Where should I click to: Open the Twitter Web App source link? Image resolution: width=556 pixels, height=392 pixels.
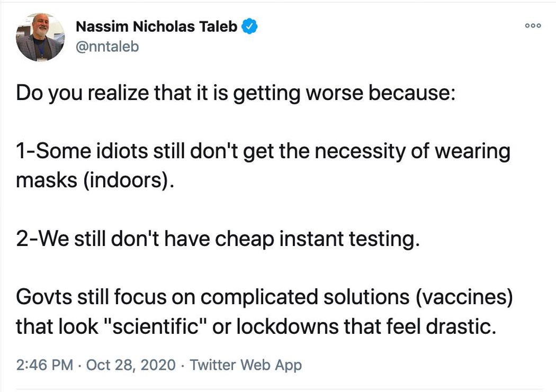coord(246,364)
